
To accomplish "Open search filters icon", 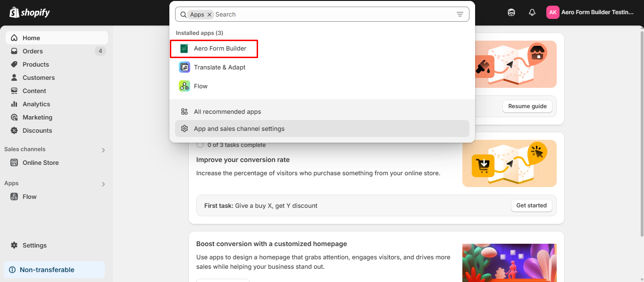I will tap(460, 15).
